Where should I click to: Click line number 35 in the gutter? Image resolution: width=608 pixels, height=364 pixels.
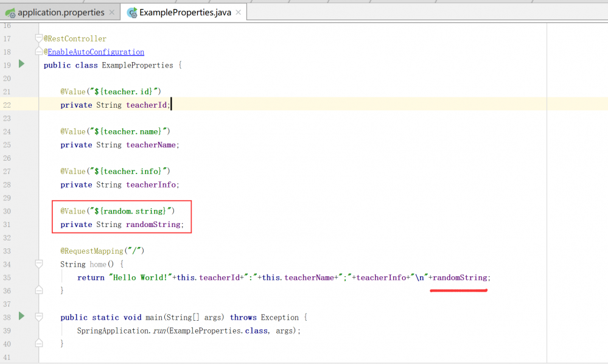[7, 278]
